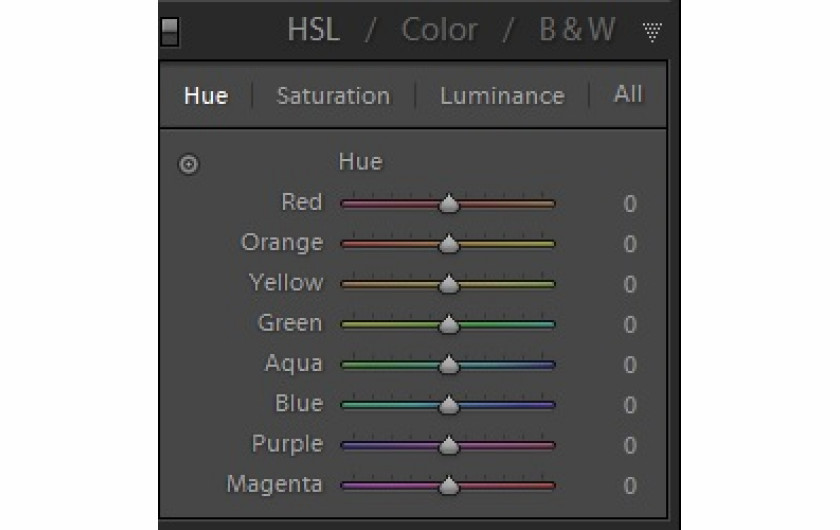Click the Magenta hue slider handle
This screenshot has width=840, height=530.
pos(449,486)
